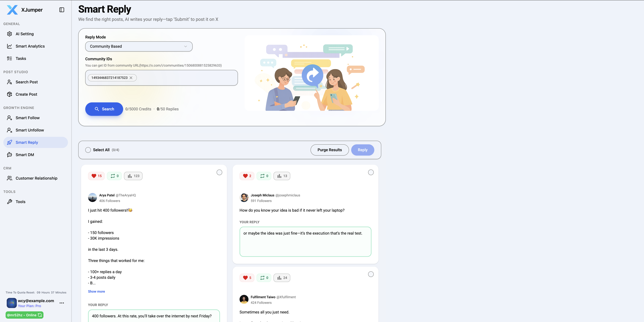Expand Arya Patel post with Show more
644x322 pixels.
[x=96, y=292]
